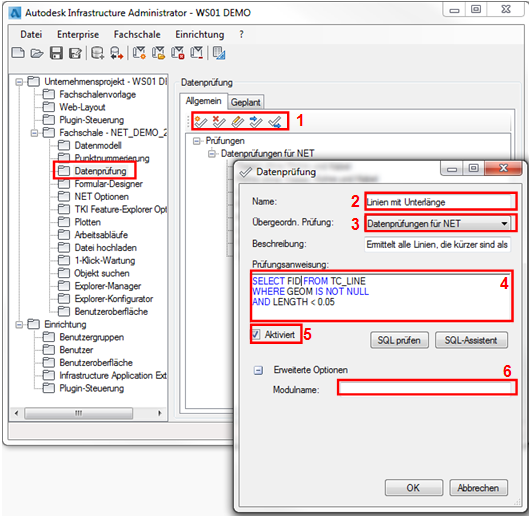Select Datei hochladen in the tree

point(106,248)
